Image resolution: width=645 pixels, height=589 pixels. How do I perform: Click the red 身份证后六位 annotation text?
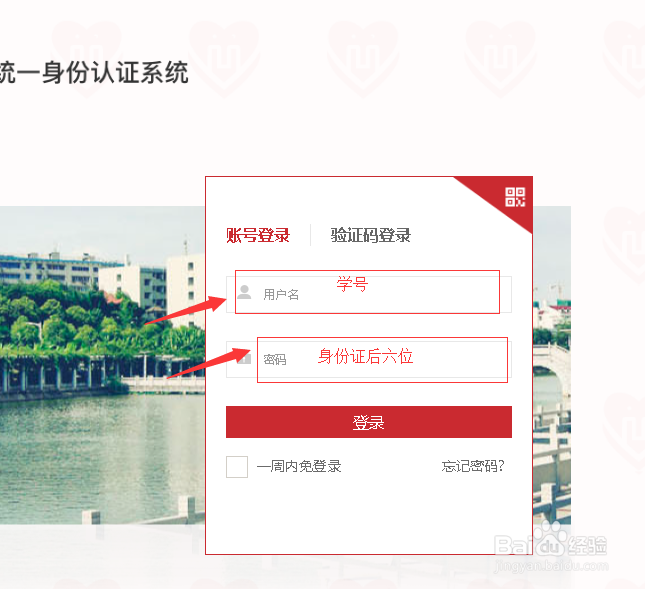point(365,356)
